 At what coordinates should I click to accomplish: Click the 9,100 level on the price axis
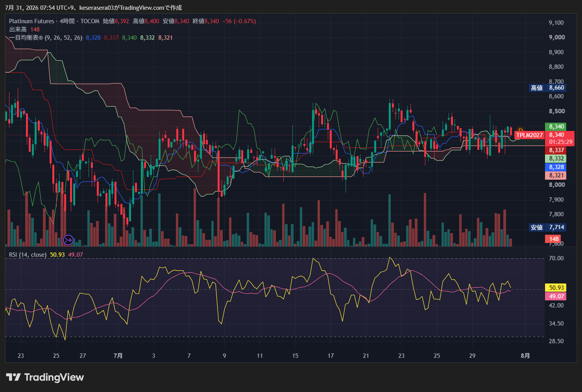tap(557, 23)
